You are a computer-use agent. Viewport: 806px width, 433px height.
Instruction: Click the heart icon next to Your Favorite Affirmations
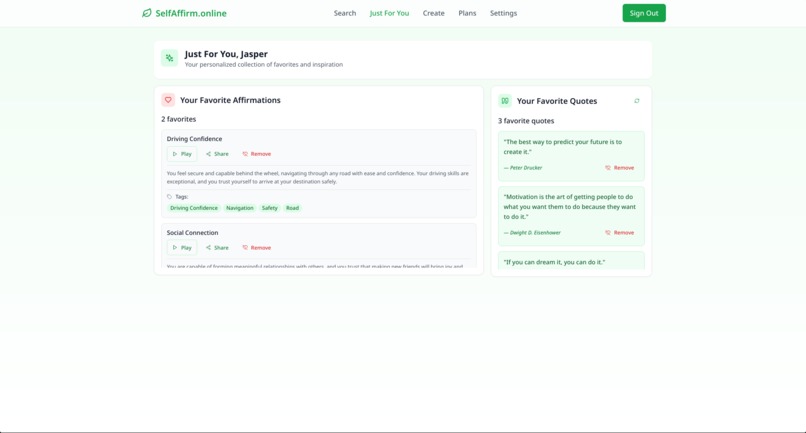pyautogui.click(x=168, y=100)
